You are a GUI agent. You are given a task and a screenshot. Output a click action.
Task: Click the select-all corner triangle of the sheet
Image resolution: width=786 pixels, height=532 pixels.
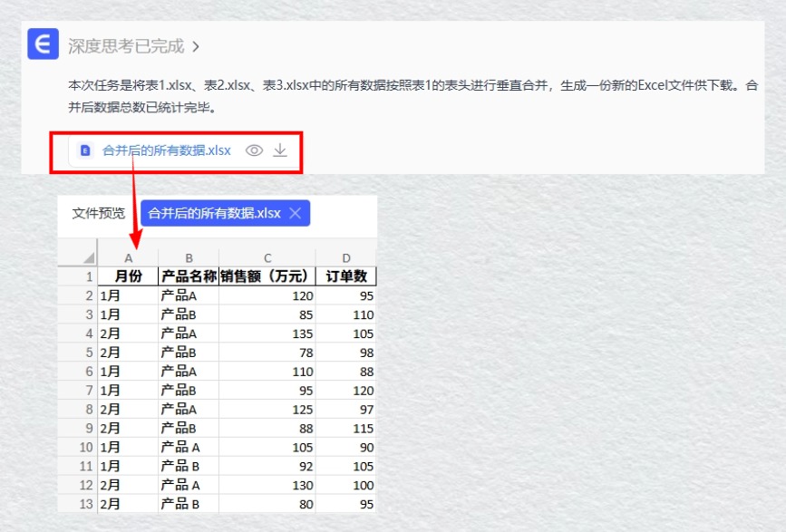88,258
